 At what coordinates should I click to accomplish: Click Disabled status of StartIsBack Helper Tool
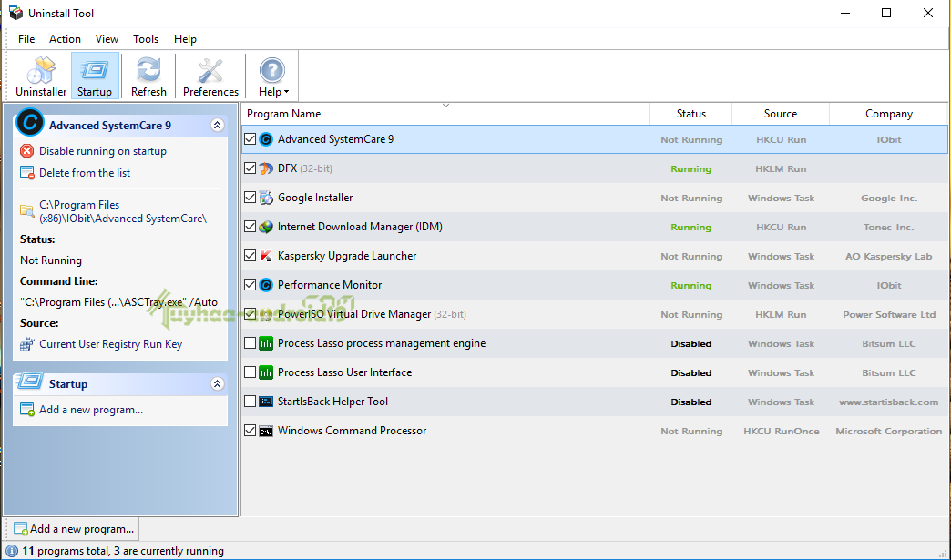pyautogui.click(x=690, y=402)
